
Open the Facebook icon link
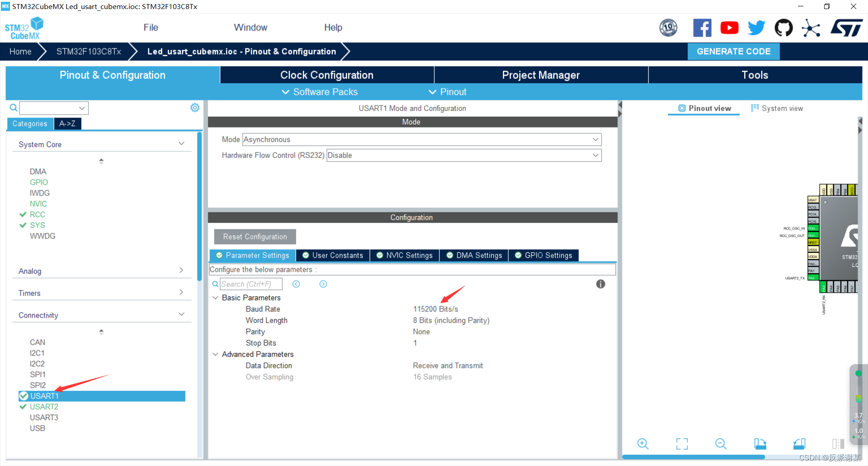(702, 28)
